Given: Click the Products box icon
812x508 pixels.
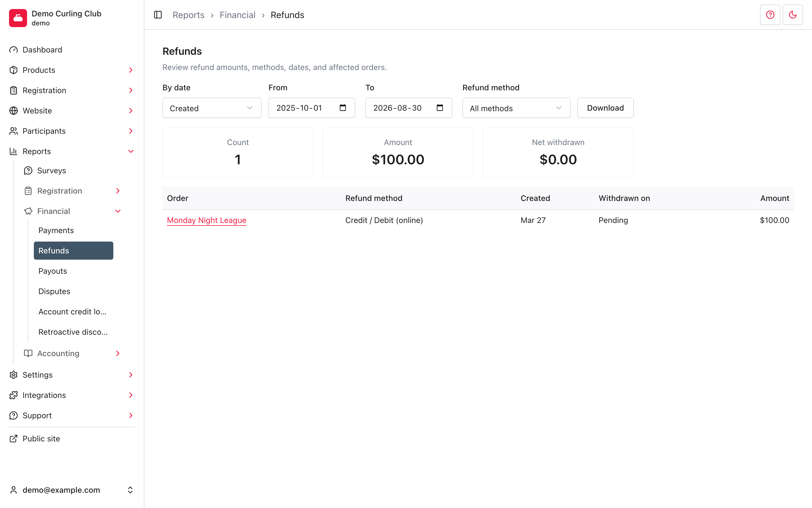Looking at the screenshot, I should coord(14,70).
